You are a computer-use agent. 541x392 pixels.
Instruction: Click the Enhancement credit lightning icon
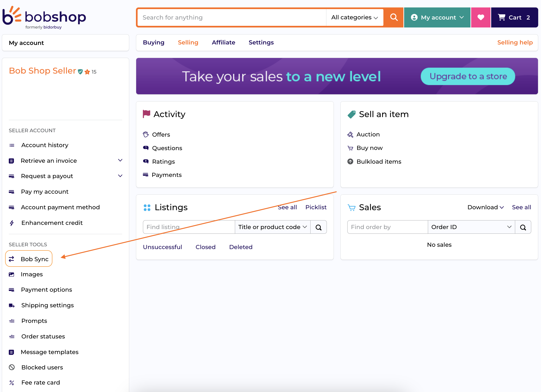tap(12, 223)
